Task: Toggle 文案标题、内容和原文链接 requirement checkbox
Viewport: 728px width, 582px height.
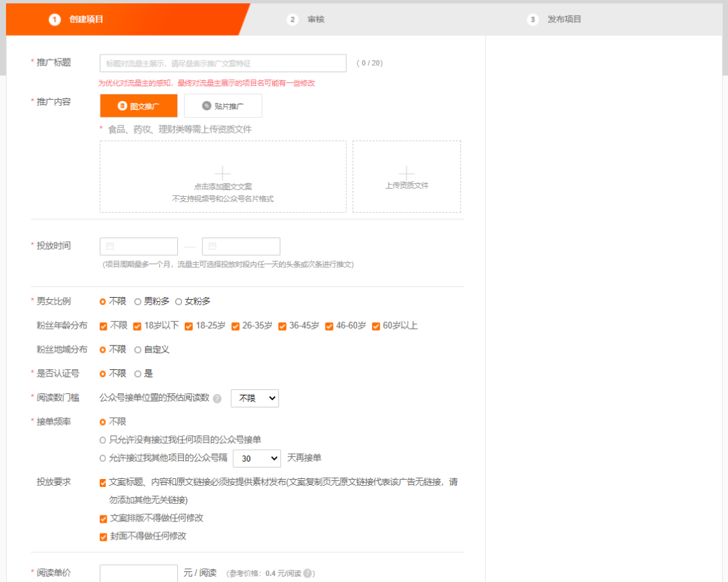Action: click(103, 483)
